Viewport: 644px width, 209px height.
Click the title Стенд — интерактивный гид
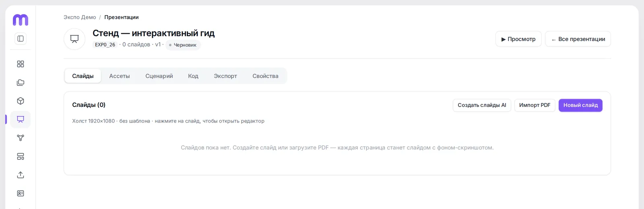tap(154, 33)
